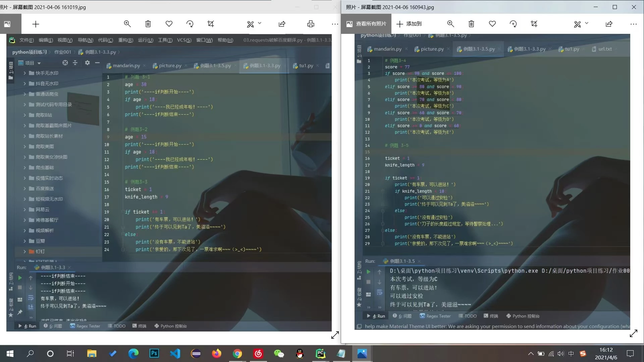
Task: Expand the right photo to fullscreen with diagonal arrow
Action: (633, 334)
